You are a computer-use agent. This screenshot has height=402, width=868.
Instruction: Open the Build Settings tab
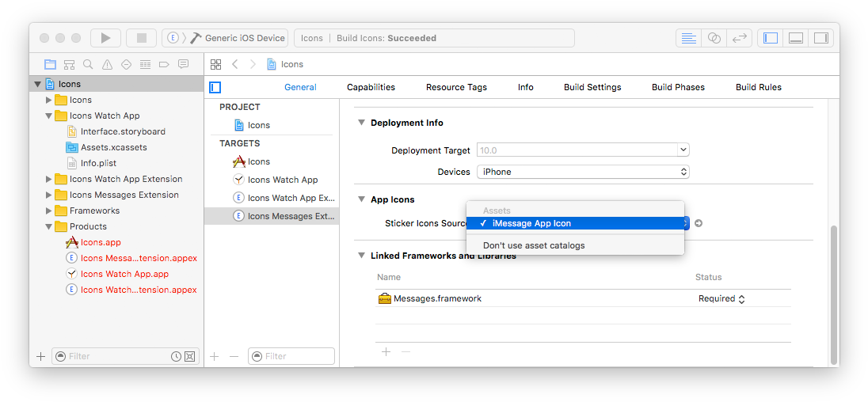(x=593, y=87)
